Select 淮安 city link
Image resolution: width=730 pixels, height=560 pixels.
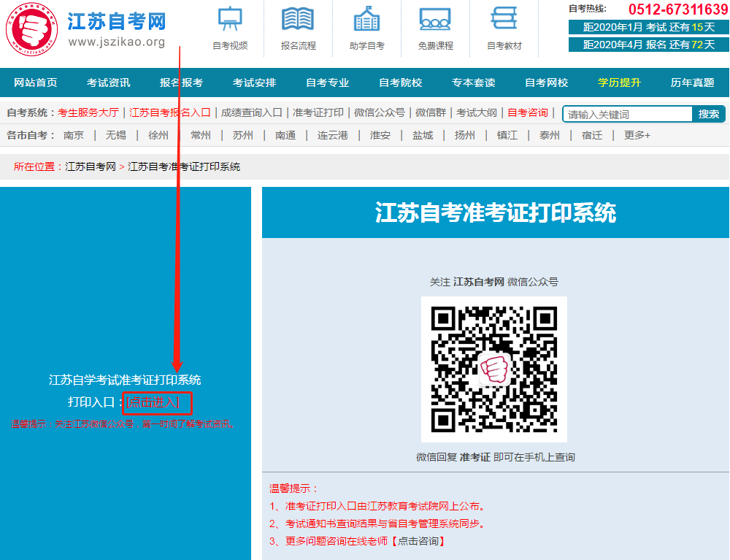coord(380,136)
